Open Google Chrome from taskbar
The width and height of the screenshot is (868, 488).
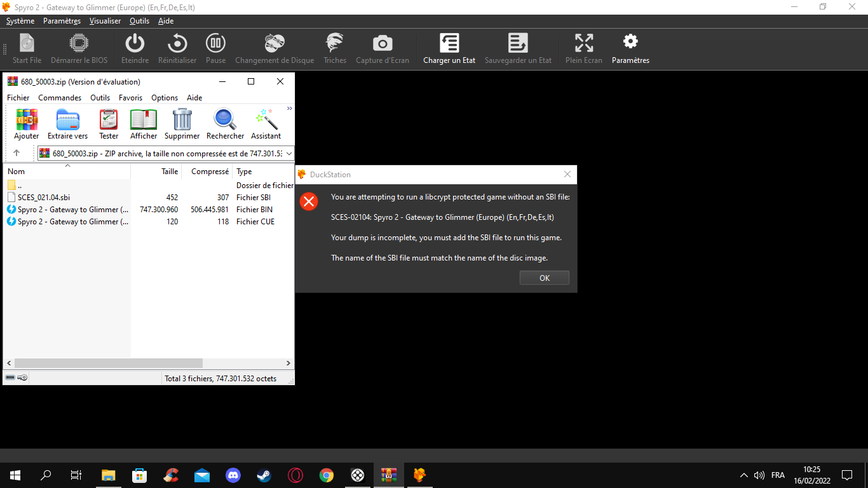click(326, 475)
